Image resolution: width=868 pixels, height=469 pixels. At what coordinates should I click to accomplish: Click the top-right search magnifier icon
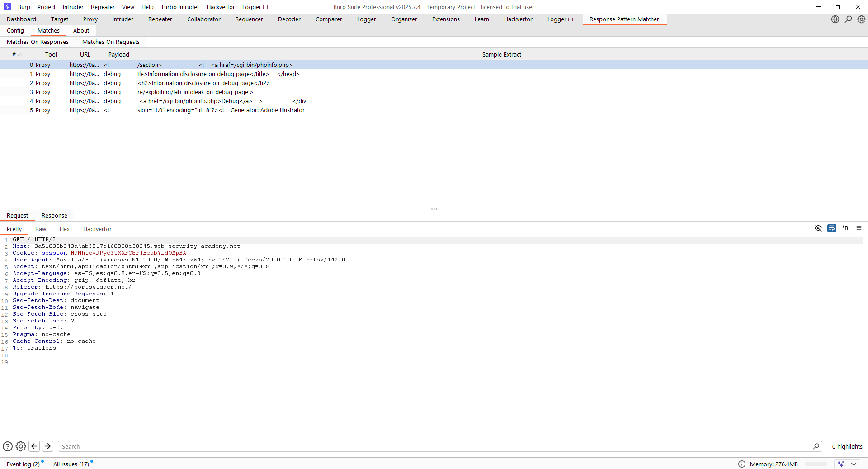(x=848, y=19)
